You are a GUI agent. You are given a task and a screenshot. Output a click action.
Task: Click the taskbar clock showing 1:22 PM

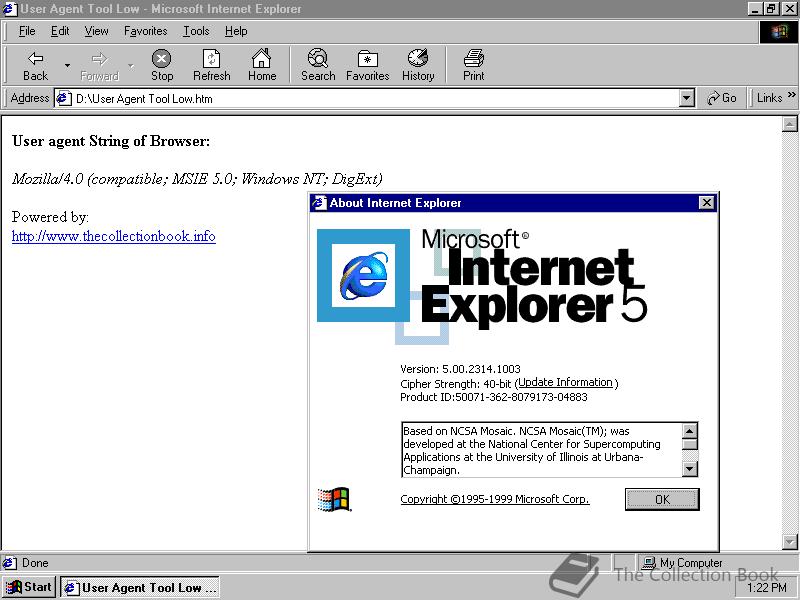(767, 588)
